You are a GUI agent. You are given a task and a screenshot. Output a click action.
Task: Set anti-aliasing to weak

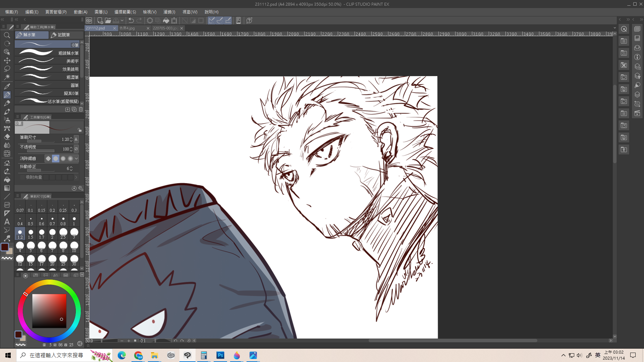[x=56, y=159]
